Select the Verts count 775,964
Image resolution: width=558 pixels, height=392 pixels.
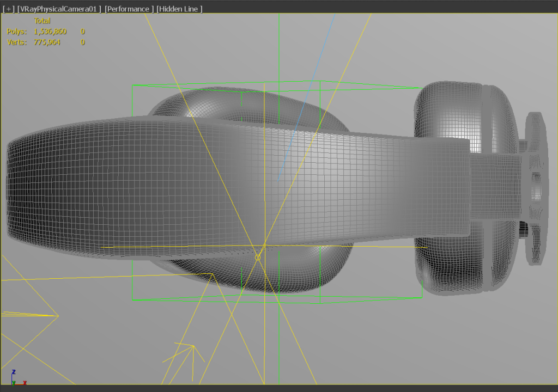pyautogui.click(x=47, y=42)
